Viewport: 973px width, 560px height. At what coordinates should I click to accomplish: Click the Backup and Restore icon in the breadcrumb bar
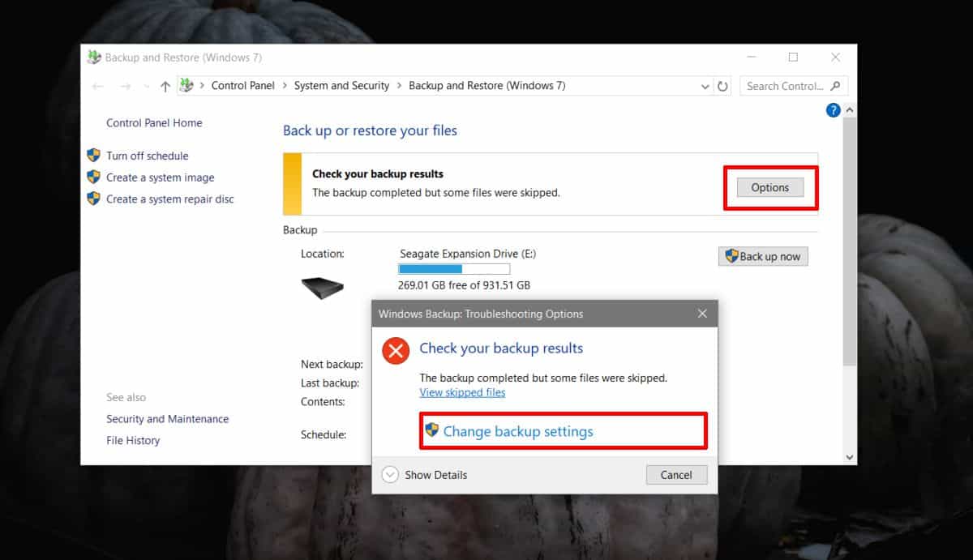186,85
